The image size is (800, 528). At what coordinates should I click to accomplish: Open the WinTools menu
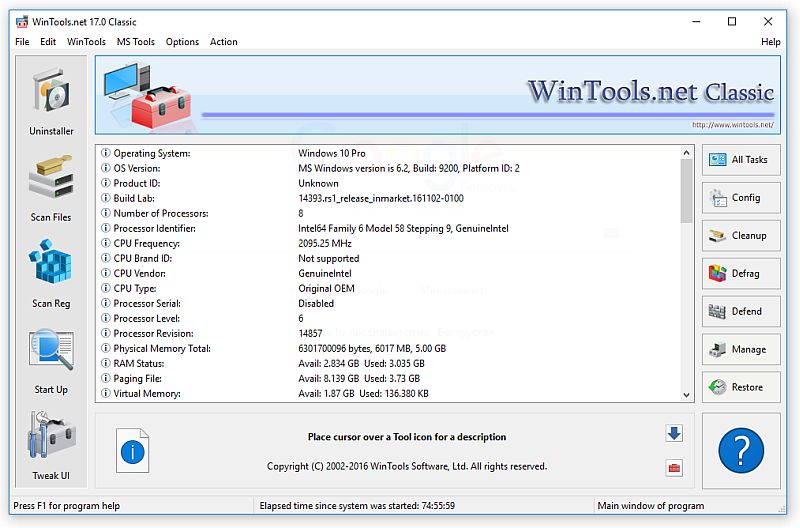tap(86, 42)
